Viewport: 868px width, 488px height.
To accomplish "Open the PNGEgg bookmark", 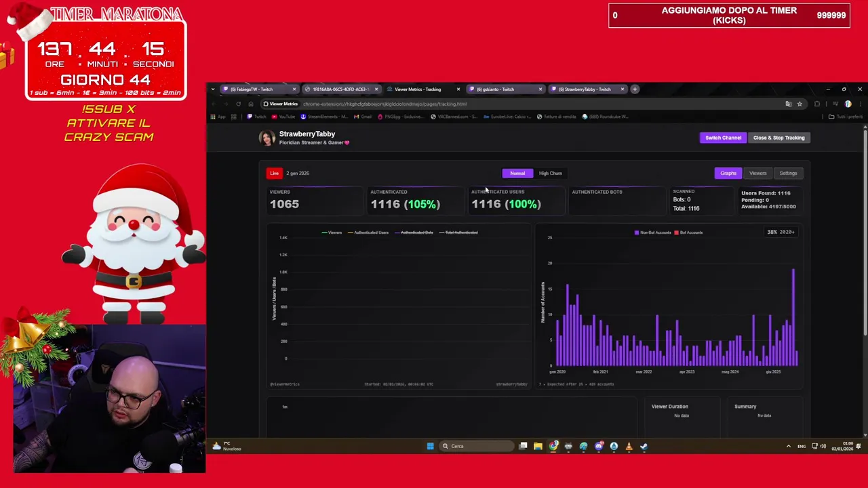I will point(402,117).
